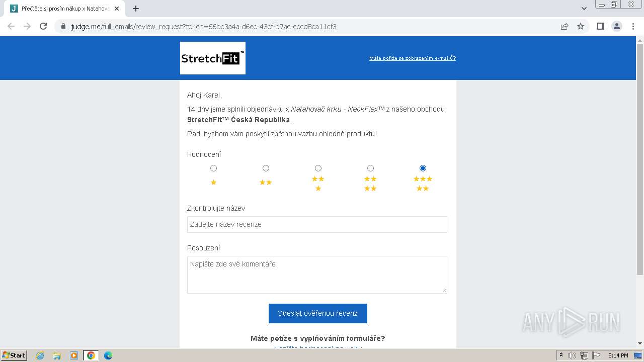644x362 pixels.
Task: Select the five-star rating radio button
Action: tap(423, 168)
